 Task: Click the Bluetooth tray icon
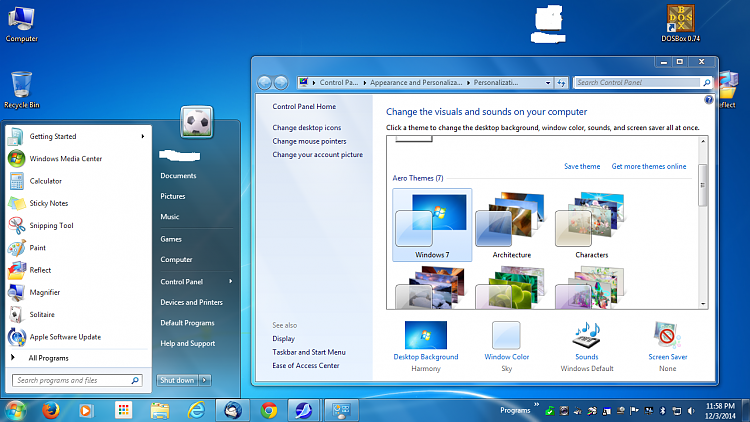click(x=662, y=411)
